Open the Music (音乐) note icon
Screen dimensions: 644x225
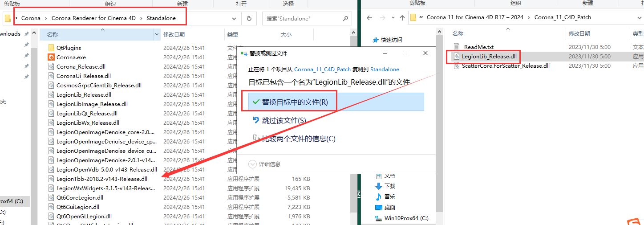tap(379, 196)
